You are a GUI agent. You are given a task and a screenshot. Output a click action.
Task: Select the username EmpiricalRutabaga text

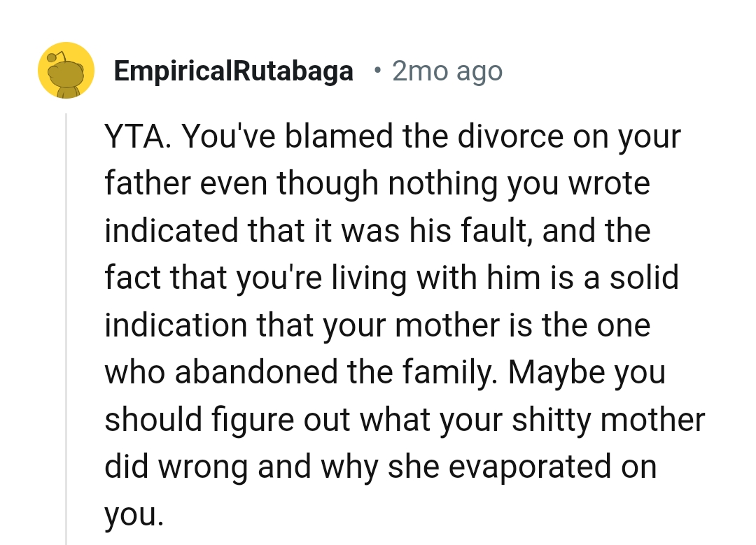234,70
